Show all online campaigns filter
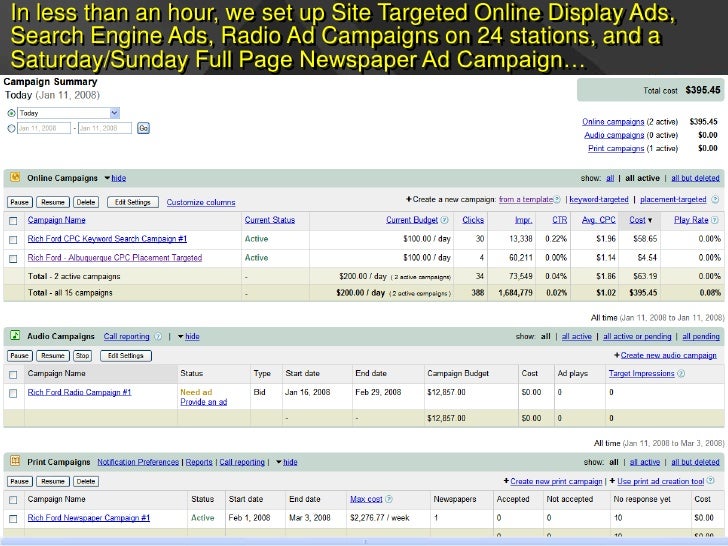The height and width of the screenshot is (546, 728). [610, 178]
